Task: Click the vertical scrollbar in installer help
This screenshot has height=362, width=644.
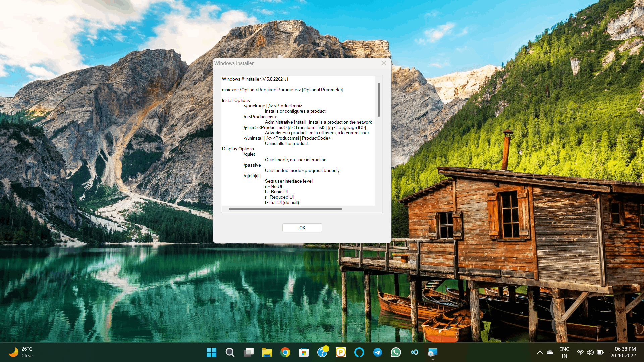Action: (379, 100)
